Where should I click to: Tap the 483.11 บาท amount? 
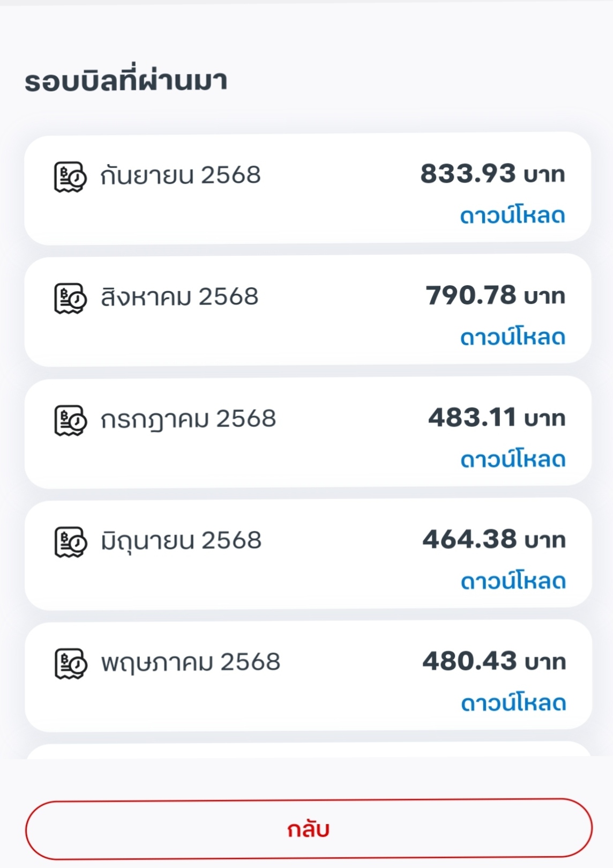coord(496,418)
